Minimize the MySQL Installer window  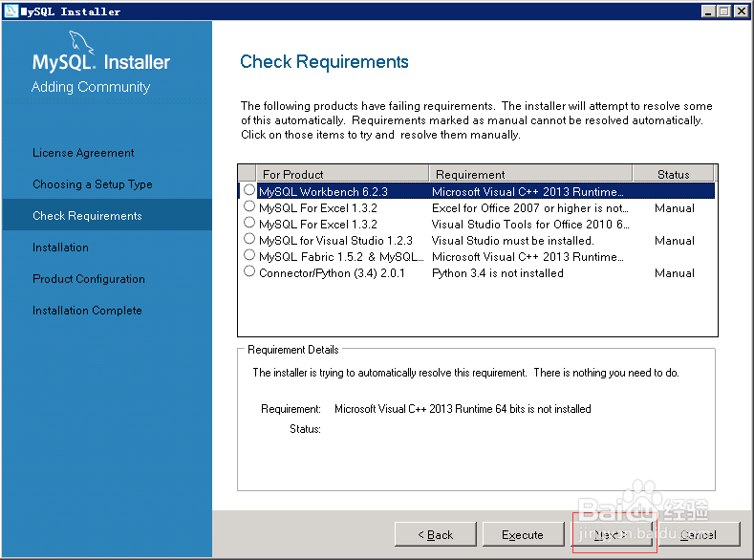click(x=708, y=11)
